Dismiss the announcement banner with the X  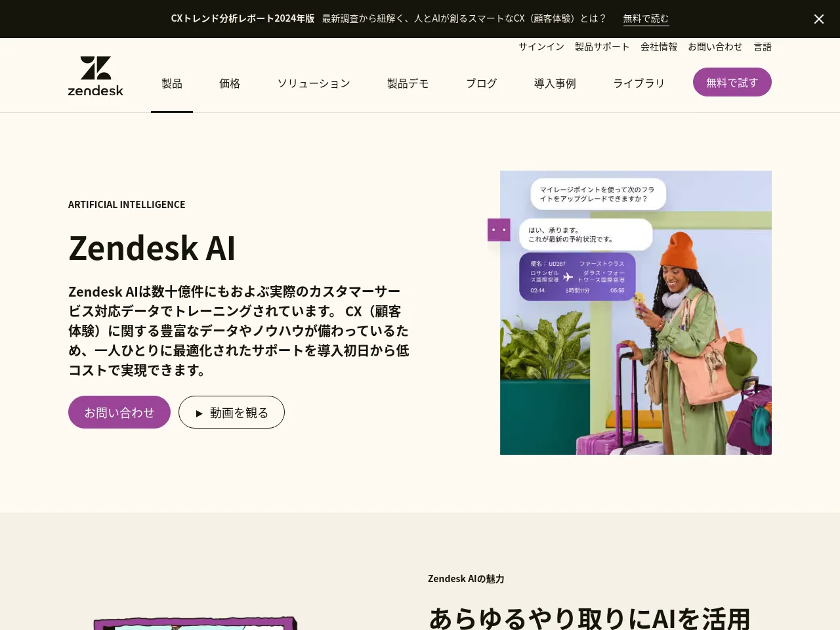click(x=818, y=19)
